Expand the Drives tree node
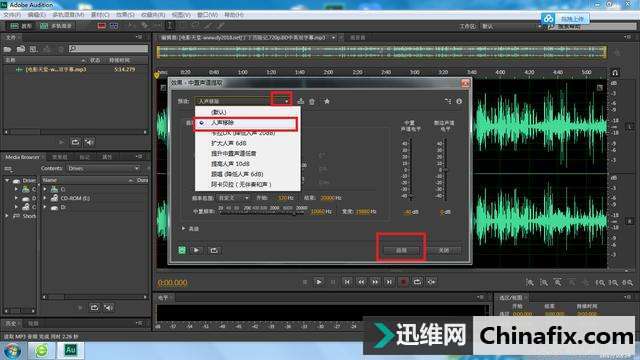 7,180
